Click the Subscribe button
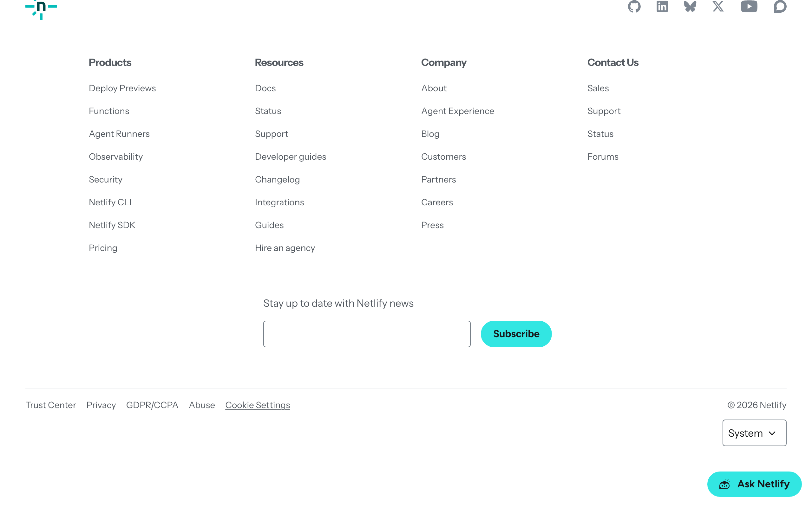The height and width of the screenshot is (507, 812). [516, 334]
